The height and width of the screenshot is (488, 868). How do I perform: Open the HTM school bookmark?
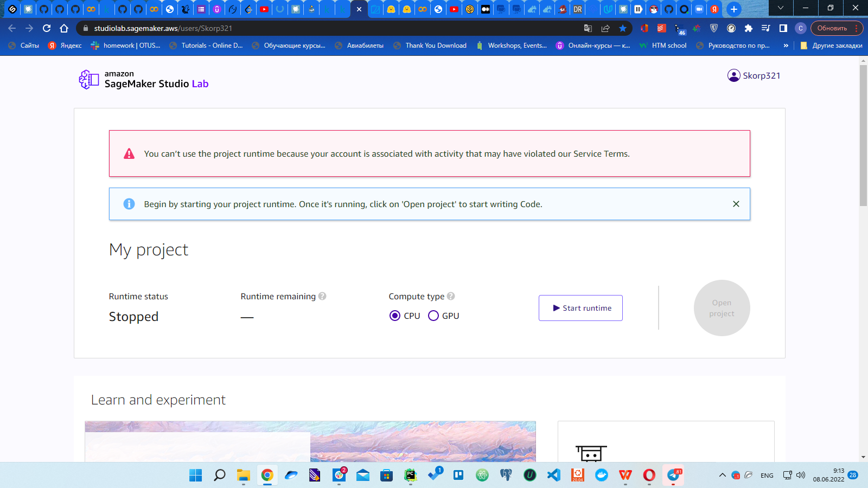(x=662, y=46)
